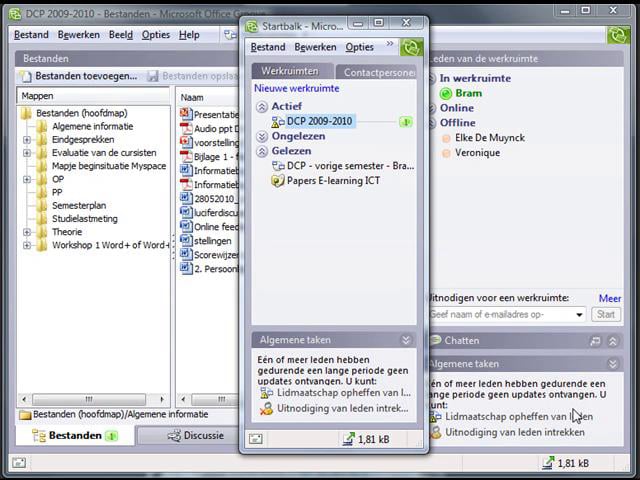Click Groove logo icon in Startbalk menu bar
This screenshot has width=640, height=480.
point(411,48)
